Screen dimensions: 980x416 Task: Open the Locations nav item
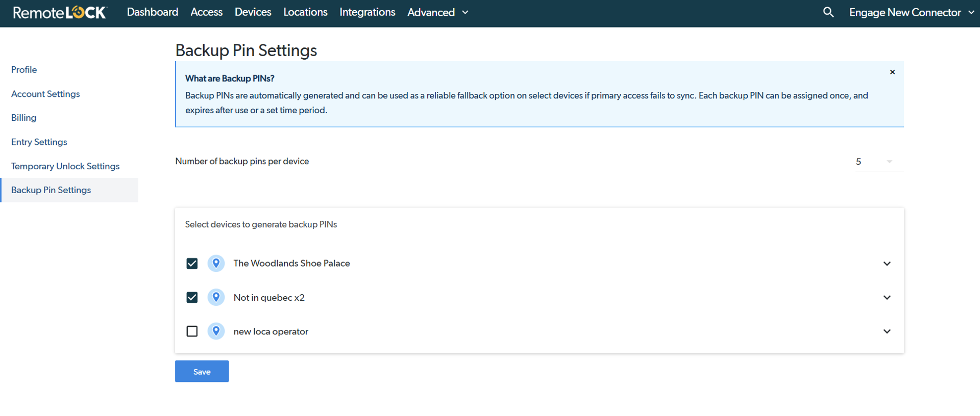(305, 12)
